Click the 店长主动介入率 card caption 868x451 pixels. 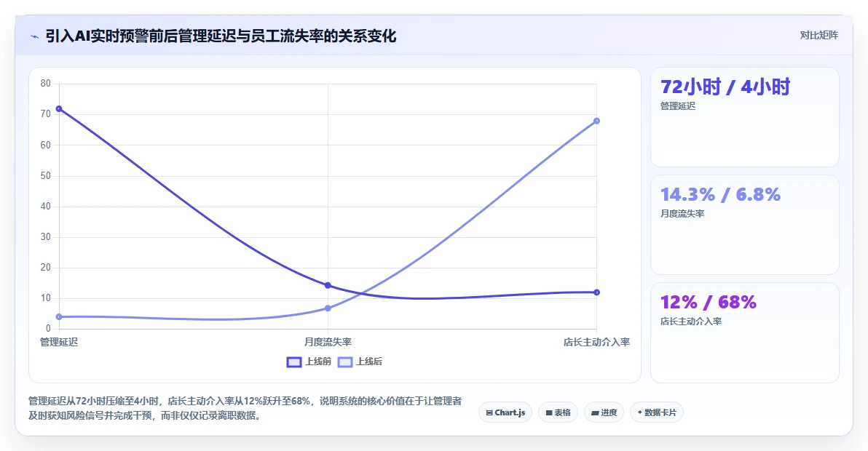691,322
